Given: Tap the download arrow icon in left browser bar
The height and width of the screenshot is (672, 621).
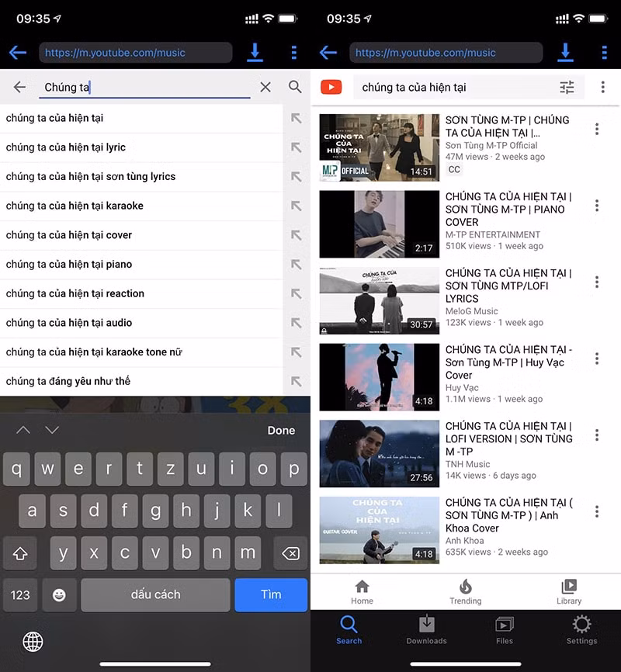Looking at the screenshot, I should click(x=255, y=52).
